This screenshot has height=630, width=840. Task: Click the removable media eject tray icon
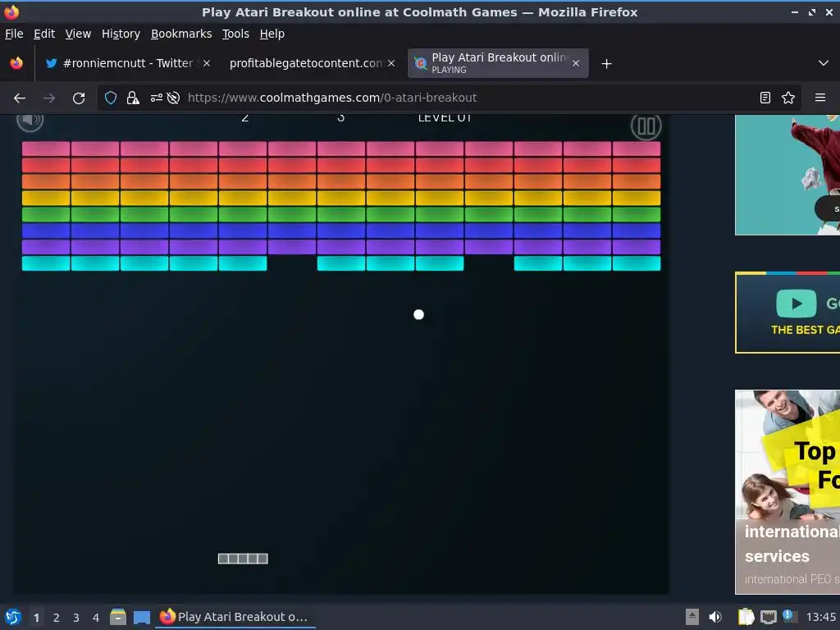[x=692, y=617]
